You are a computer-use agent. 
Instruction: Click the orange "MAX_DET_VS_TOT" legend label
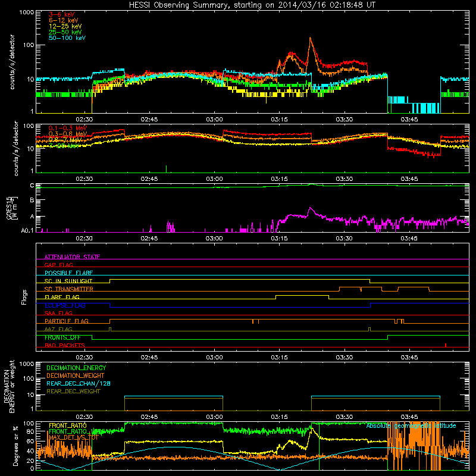pos(74,437)
